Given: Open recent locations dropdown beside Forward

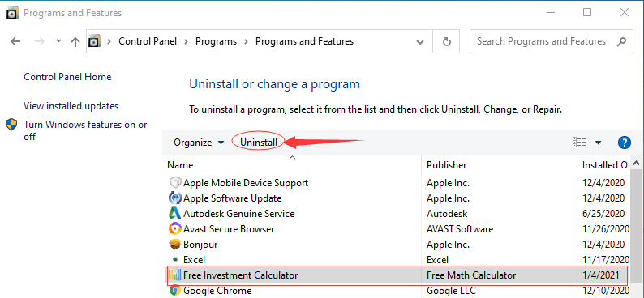Looking at the screenshot, I should coord(58,41).
